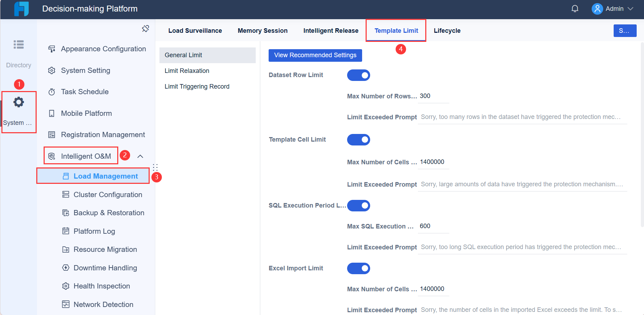644x315 pixels.
Task: Click the Cluster Configuration icon
Action: pyautogui.click(x=66, y=194)
